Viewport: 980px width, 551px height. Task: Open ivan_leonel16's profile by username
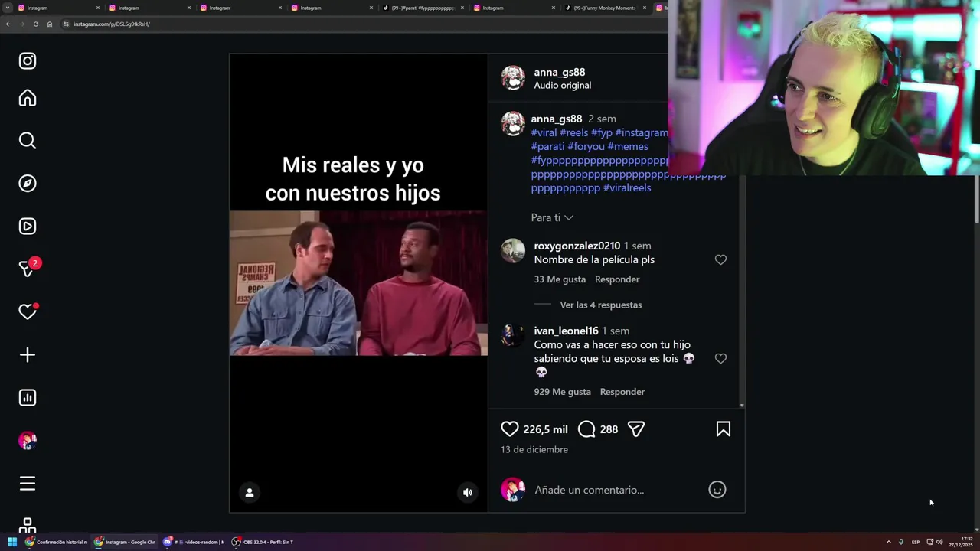tap(566, 331)
